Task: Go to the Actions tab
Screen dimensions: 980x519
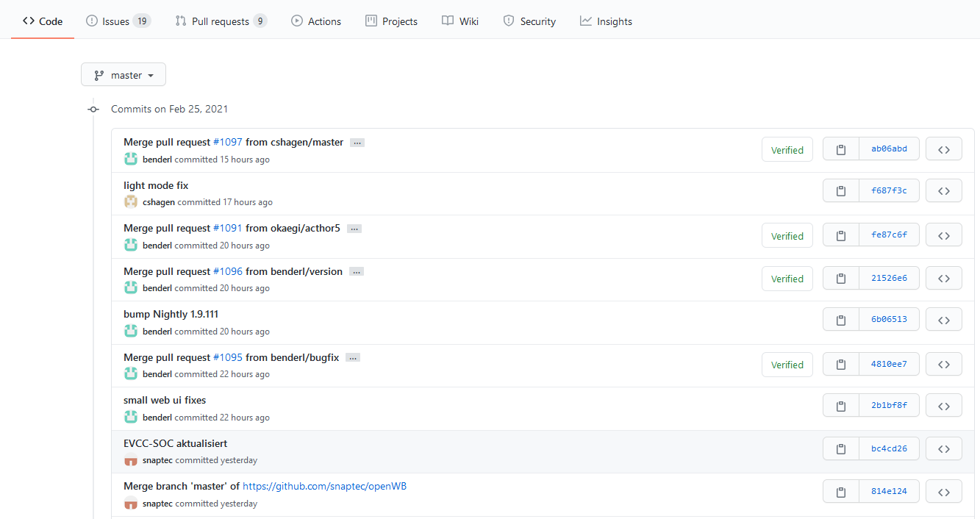Action: (316, 21)
